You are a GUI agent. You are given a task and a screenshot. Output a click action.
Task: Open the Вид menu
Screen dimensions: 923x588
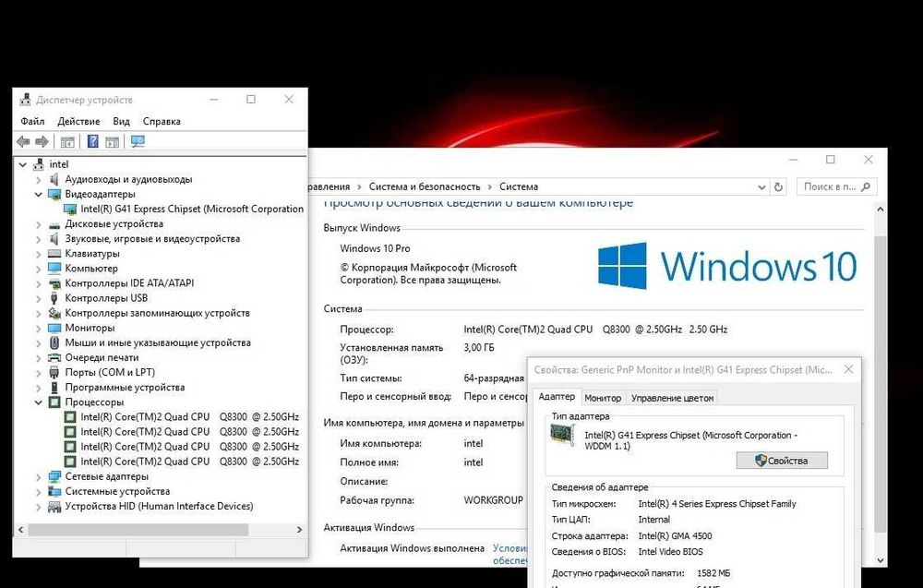coord(121,121)
